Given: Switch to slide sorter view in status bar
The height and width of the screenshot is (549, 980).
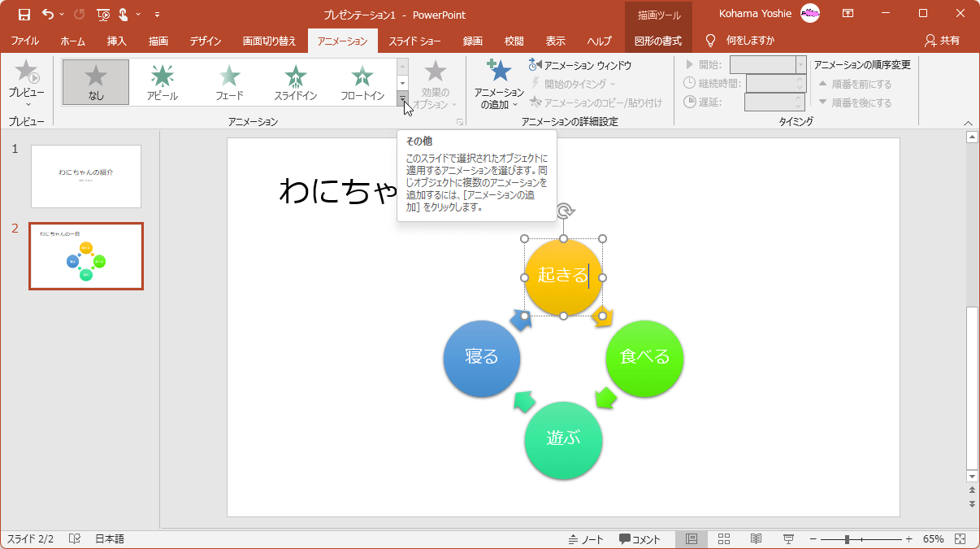Looking at the screenshot, I should coord(723,538).
